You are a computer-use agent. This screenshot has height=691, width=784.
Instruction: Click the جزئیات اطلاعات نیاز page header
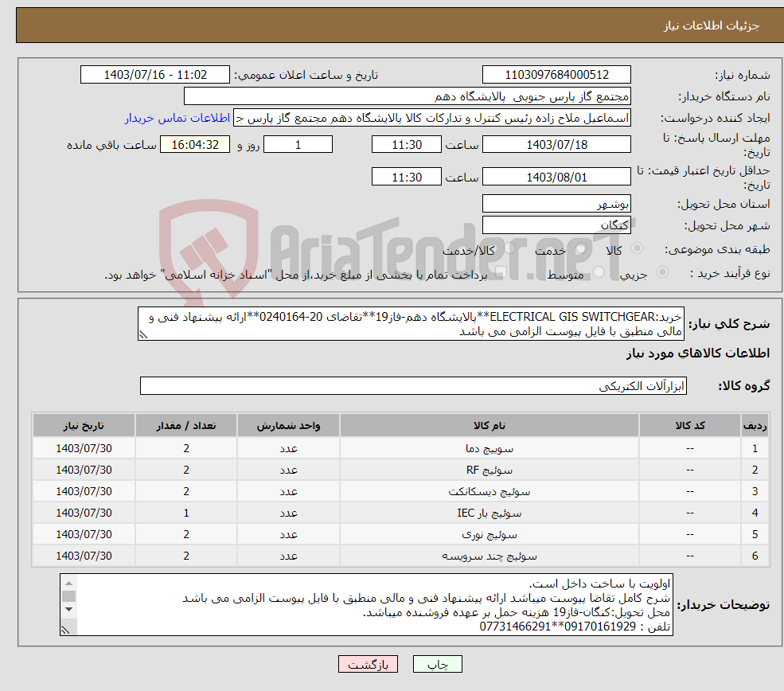pyautogui.click(x=711, y=25)
